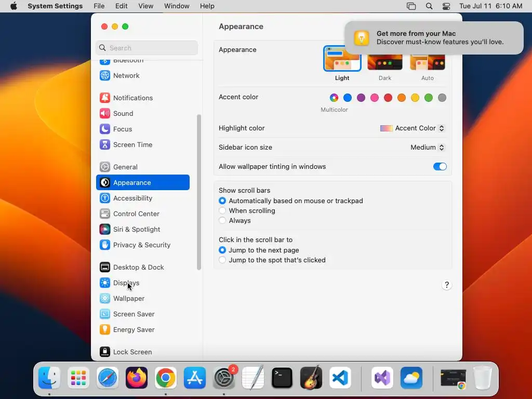Open TextEdit from the Dock

pyautogui.click(x=253, y=378)
